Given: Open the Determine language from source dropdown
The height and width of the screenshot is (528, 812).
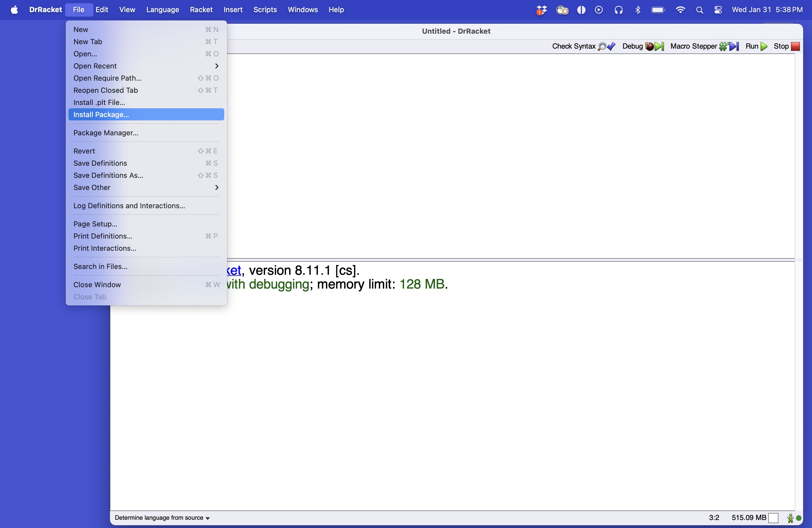Looking at the screenshot, I should pos(162,518).
